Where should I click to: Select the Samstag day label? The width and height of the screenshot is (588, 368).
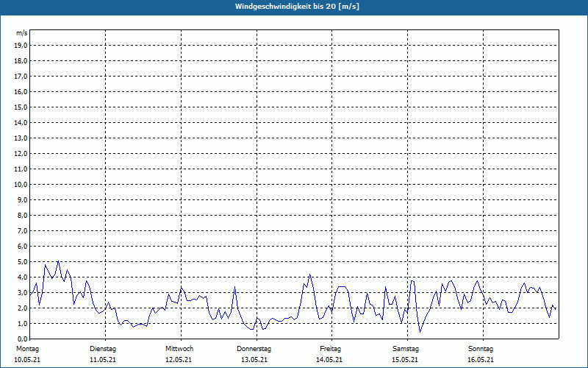tap(406, 348)
